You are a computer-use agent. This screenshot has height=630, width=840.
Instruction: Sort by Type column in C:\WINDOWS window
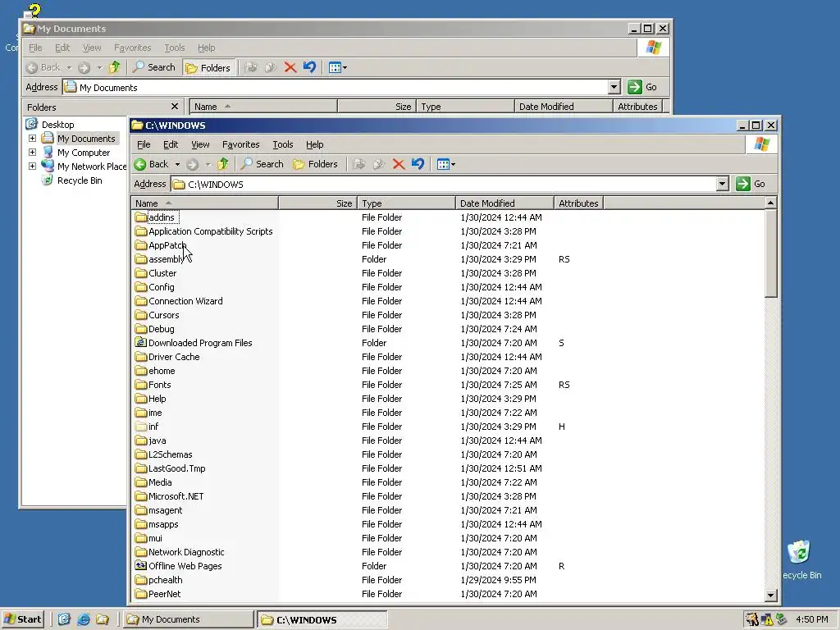[407, 203]
